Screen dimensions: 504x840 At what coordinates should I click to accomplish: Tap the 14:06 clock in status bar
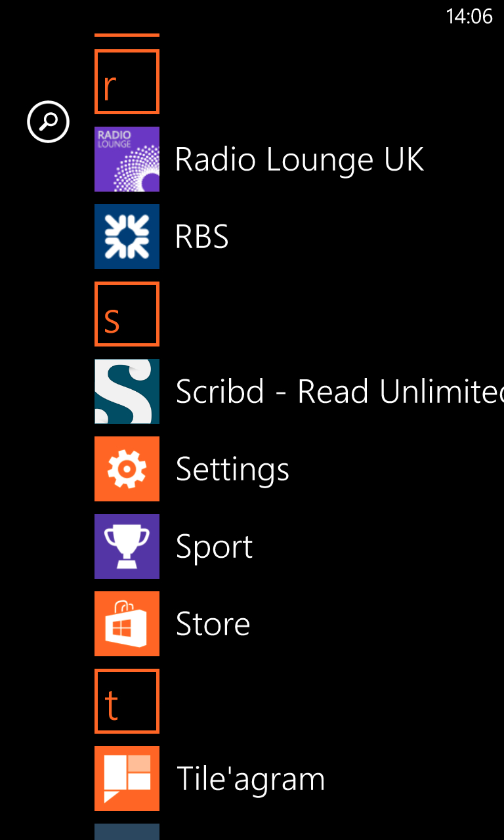(x=469, y=16)
